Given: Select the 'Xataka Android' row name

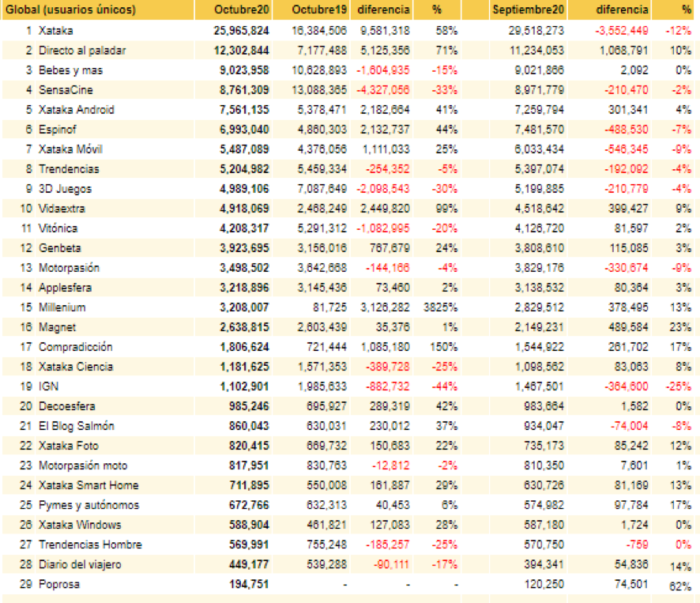Looking at the screenshot, I should [x=76, y=110].
